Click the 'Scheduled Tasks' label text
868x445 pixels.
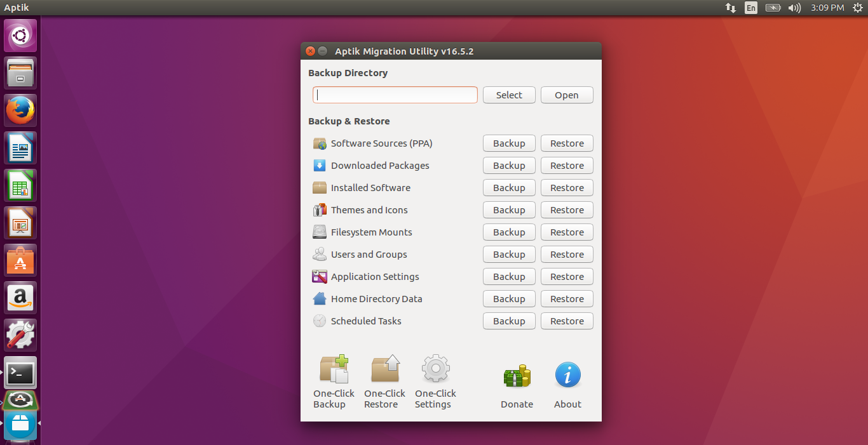click(x=366, y=321)
